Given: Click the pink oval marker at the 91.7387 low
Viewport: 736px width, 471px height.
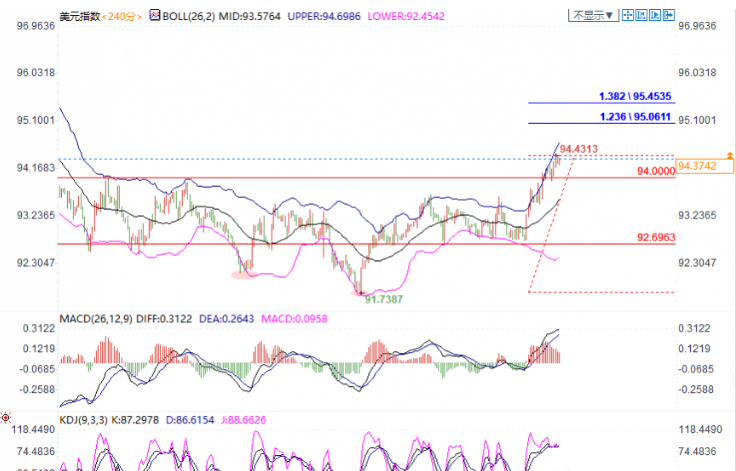Looking at the screenshot, I should point(360,293).
